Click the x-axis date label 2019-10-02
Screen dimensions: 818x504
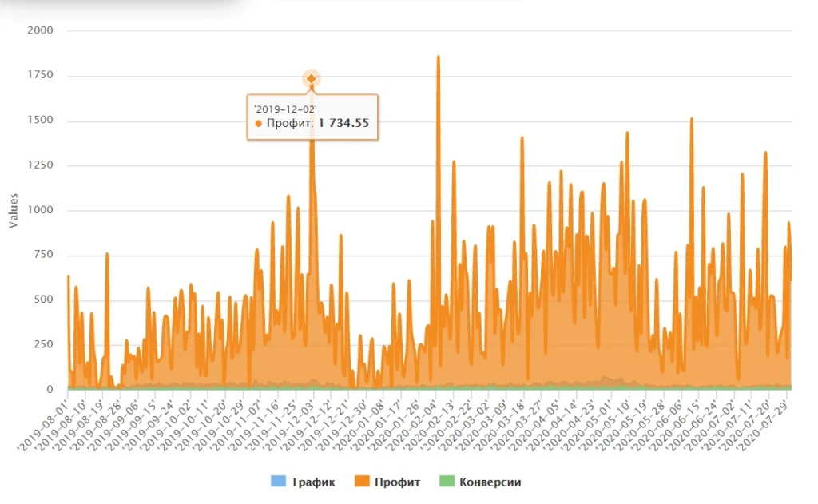click(166, 425)
